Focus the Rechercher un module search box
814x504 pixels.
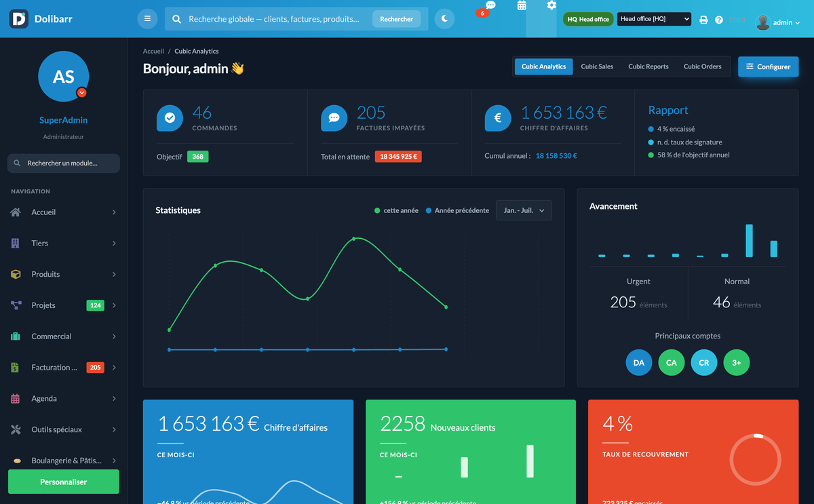pos(63,163)
